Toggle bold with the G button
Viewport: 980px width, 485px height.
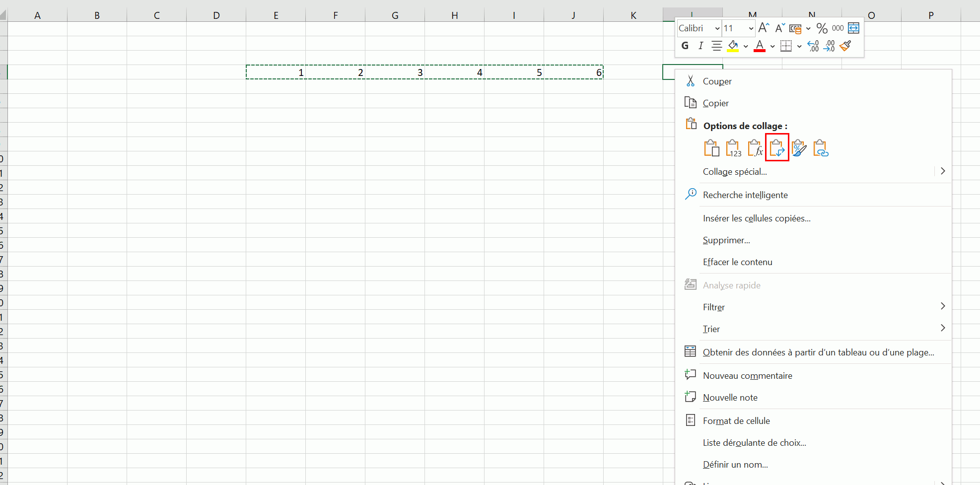coord(685,46)
